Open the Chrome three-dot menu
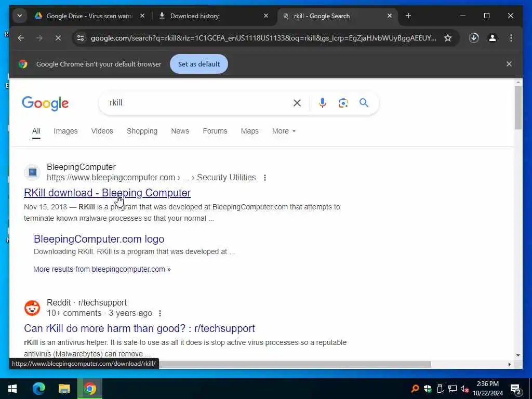The width and height of the screenshot is (532, 399). click(511, 38)
